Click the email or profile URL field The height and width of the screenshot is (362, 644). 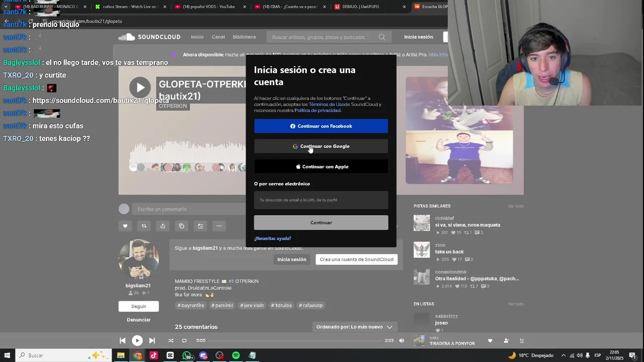point(321,200)
